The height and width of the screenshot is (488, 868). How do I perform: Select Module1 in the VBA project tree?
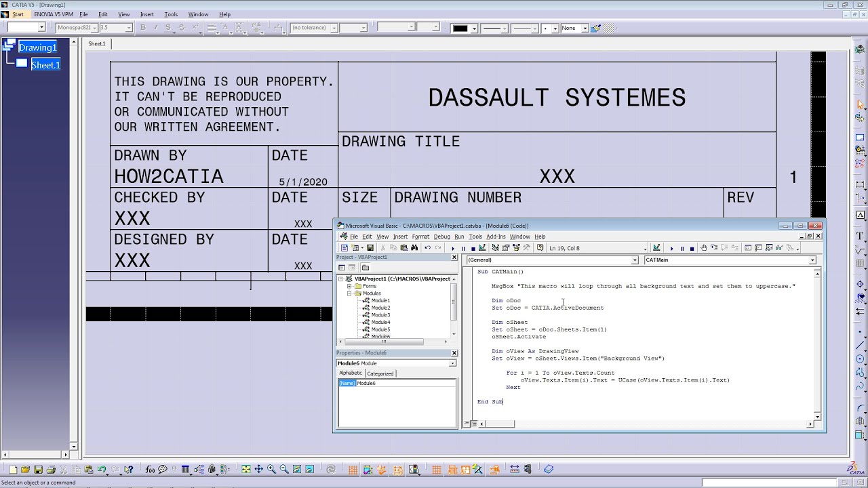coord(380,300)
